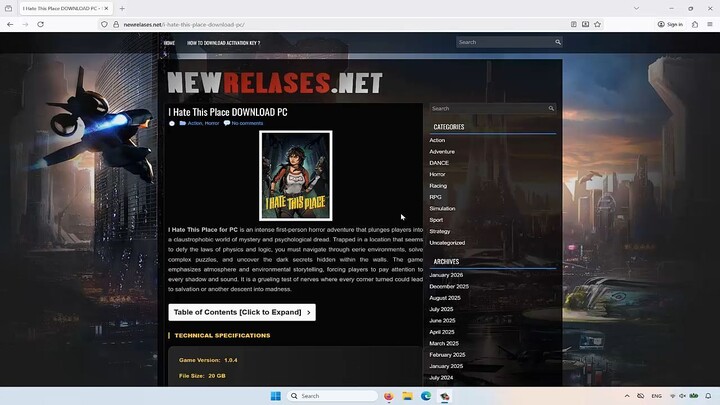
Task: Open the Firefox hamburger menu
Action: tap(709, 24)
